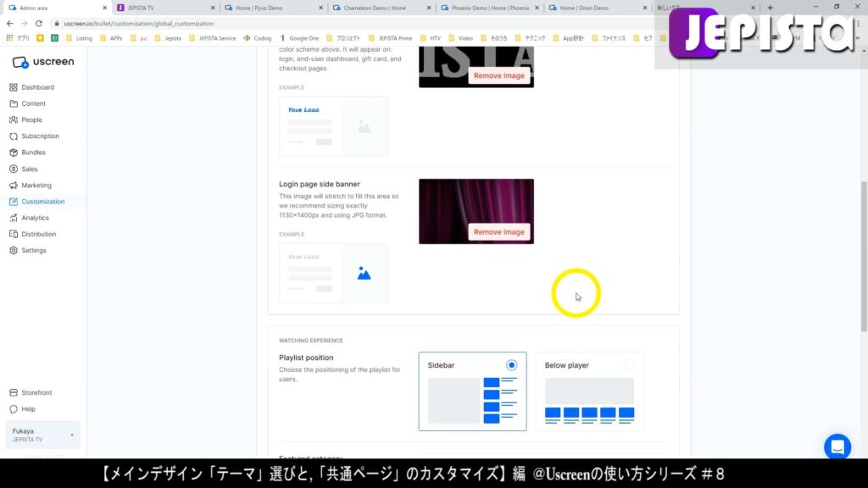
Task: Go back in the browser
Action: click(10, 24)
